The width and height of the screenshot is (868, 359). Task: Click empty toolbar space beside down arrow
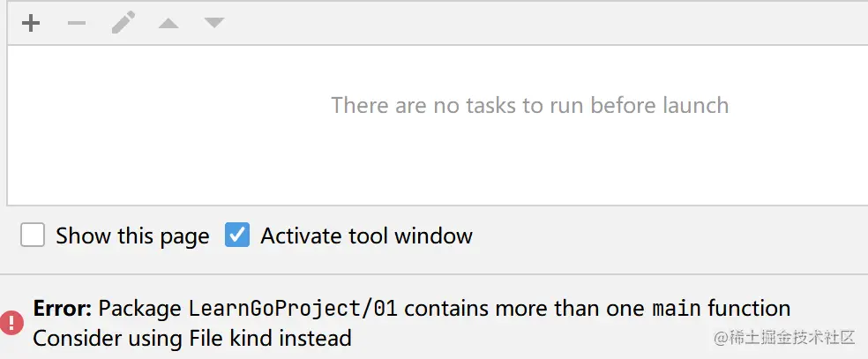pos(529,23)
